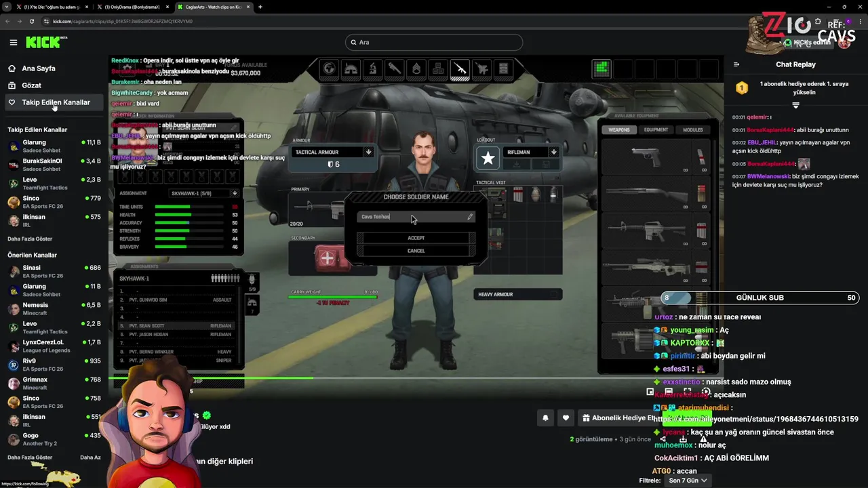Select Pvt. Gunwoo Sim in squad list

point(176,300)
